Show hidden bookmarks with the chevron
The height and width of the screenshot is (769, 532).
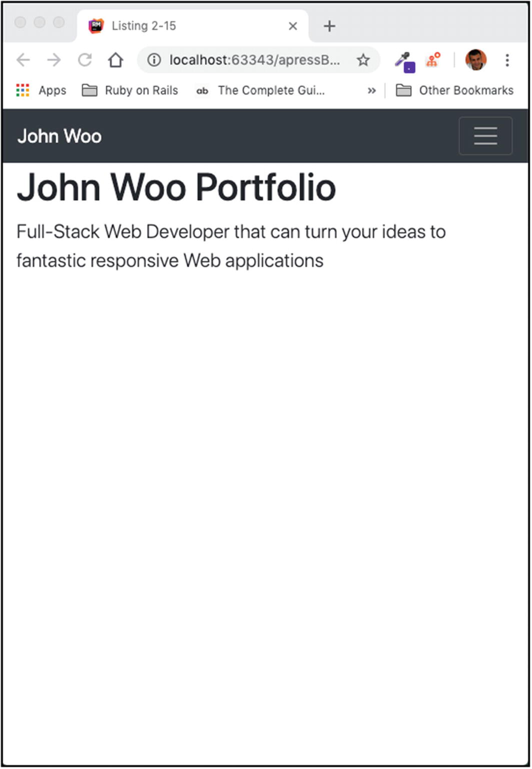(x=371, y=91)
